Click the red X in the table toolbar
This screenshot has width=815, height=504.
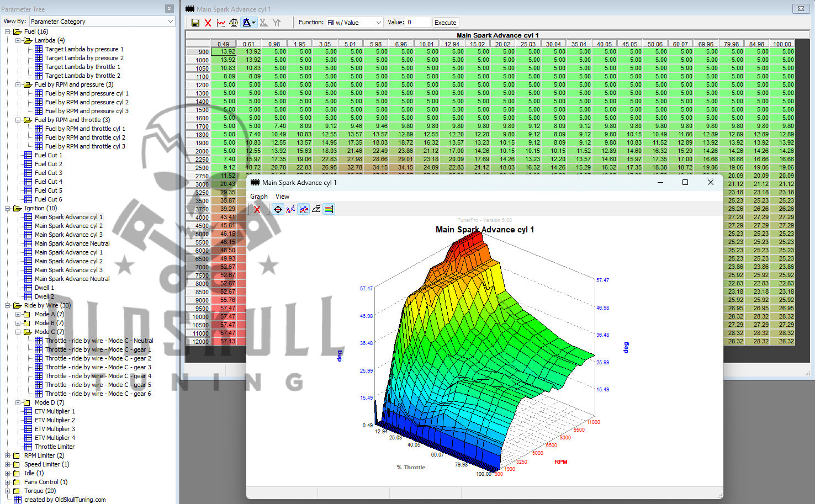(208, 23)
